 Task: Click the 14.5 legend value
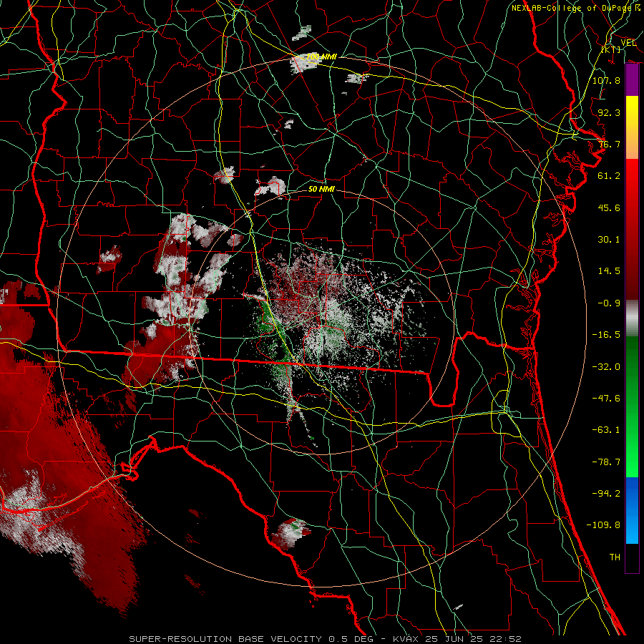(x=609, y=271)
